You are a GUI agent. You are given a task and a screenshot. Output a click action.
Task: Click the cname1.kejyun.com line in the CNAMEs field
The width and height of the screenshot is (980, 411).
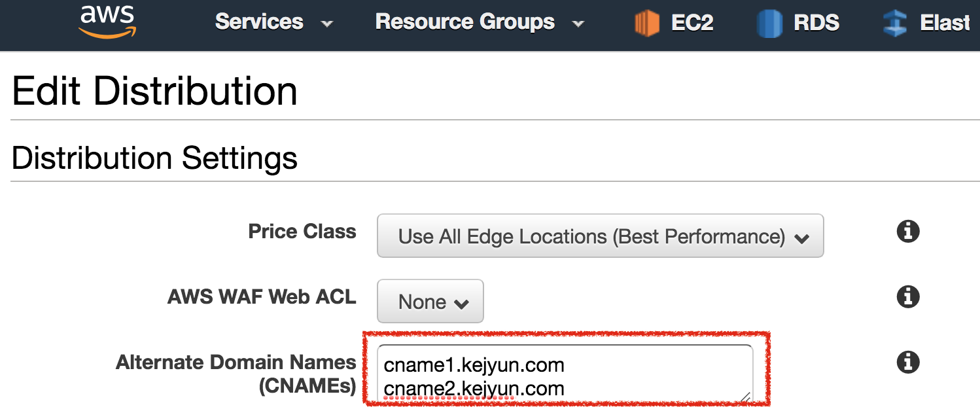(474, 365)
